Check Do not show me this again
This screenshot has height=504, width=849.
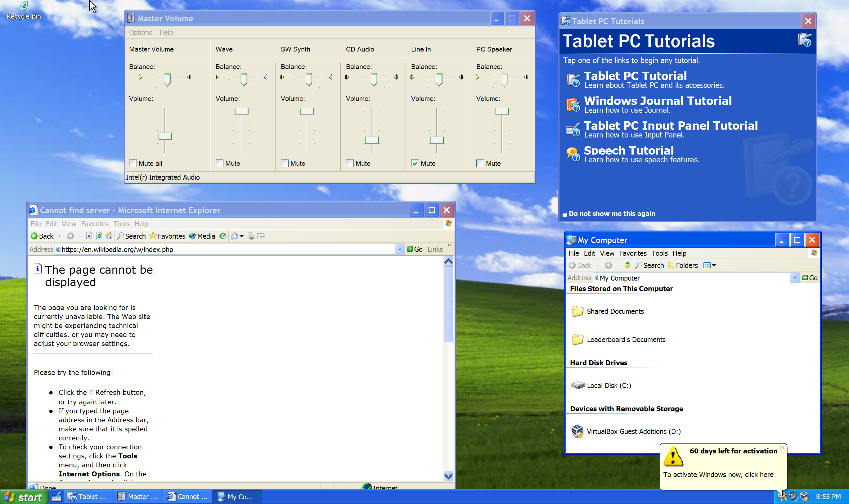564,215
